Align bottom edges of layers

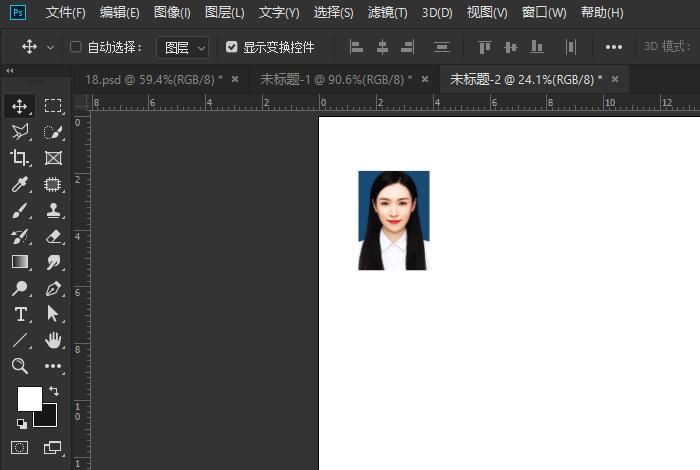[x=537, y=47]
